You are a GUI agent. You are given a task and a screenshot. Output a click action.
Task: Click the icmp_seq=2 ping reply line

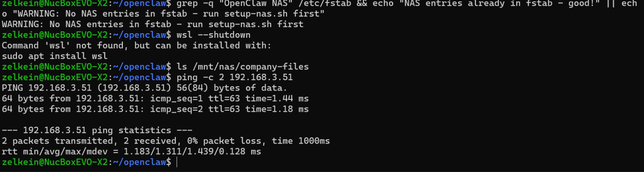click(x=155, y=109)
